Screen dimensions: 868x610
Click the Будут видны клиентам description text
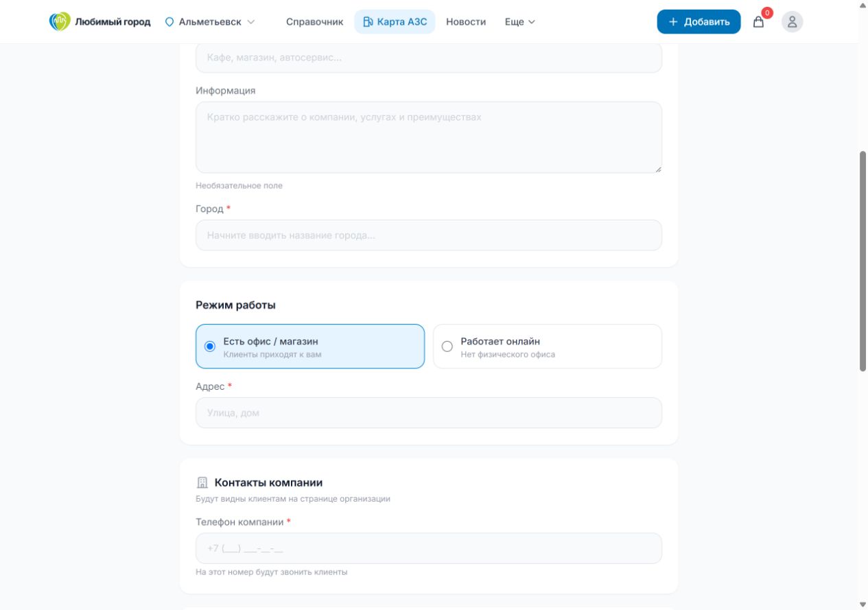[293, 499]
